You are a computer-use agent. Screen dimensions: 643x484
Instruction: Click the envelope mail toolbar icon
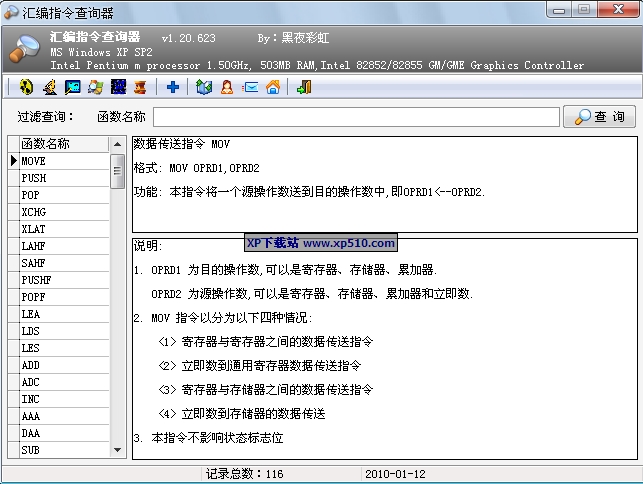[x=250, y=87]
